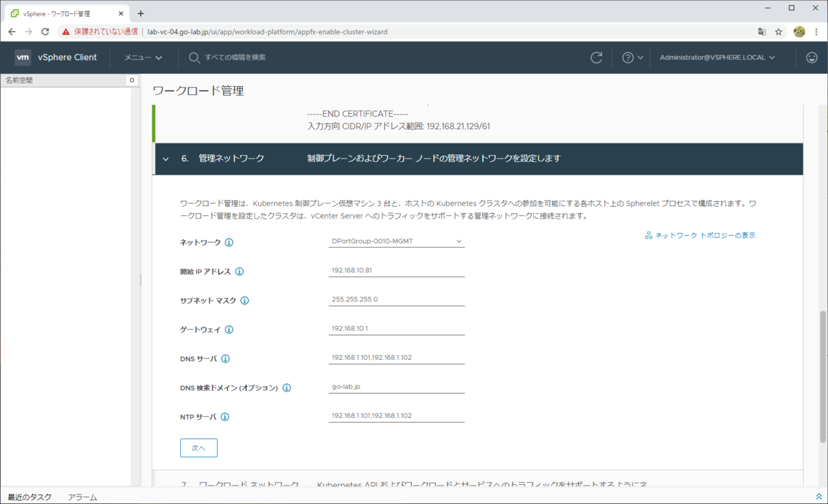The width and height of the screenshot is (828, 504).
Task: Open a new browser tab
Action: 141,13
